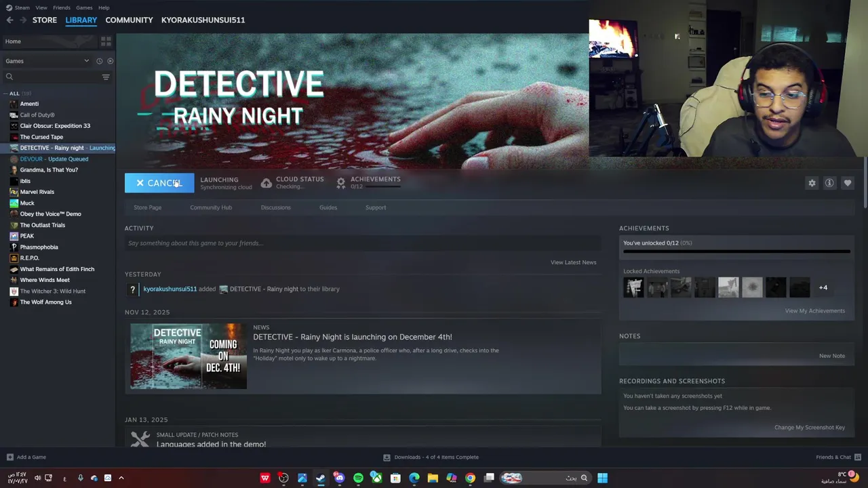Open Steam from the Windows taskbar
Viewport: 868px width, 488px height.
(x=321, y=478)
